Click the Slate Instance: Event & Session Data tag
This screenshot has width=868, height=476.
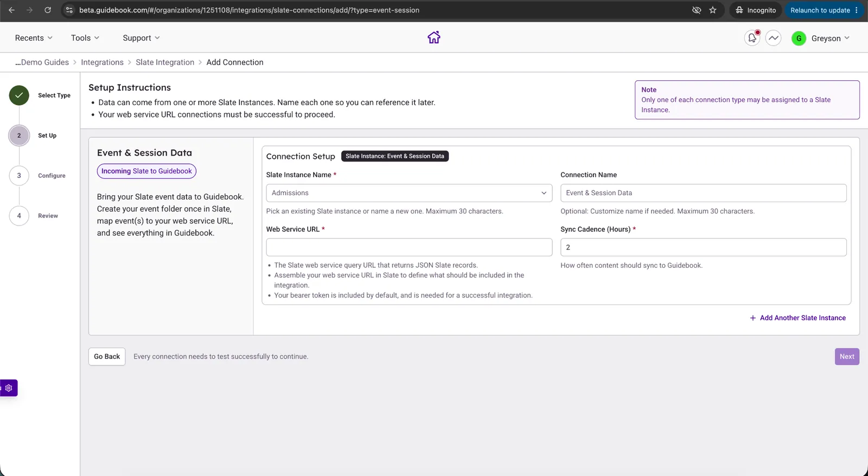coord(395,156)
